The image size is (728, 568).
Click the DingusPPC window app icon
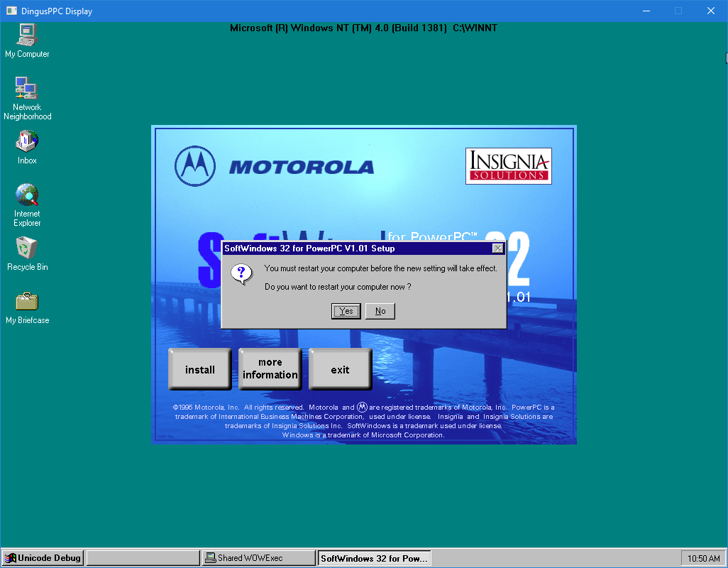(x=11, y=11)
